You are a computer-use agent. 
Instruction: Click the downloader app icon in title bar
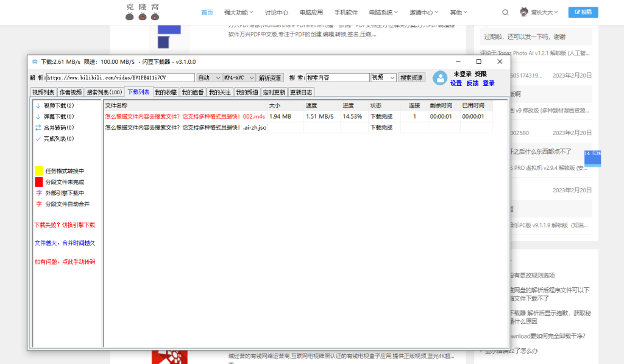tap(35, 61)
